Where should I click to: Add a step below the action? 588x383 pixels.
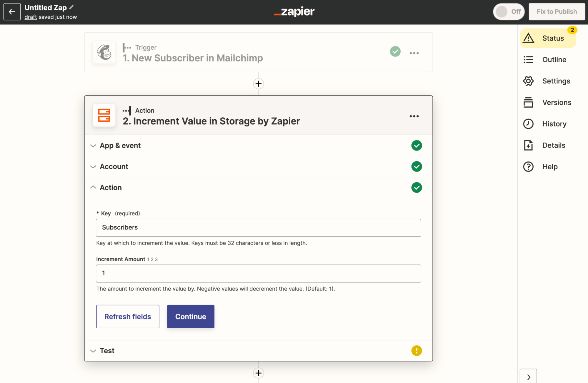tap(258, 373)
